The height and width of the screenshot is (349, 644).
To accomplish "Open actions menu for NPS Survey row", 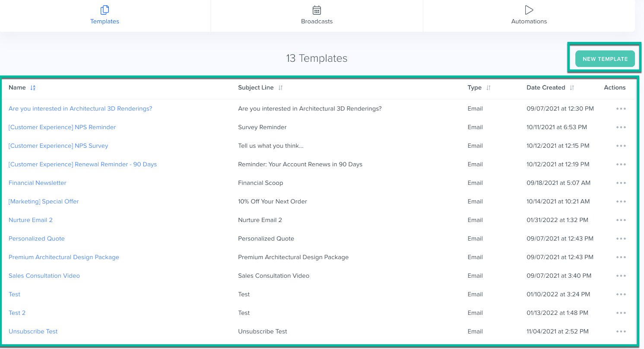I will pyautogui.click(x=621, y=146).
